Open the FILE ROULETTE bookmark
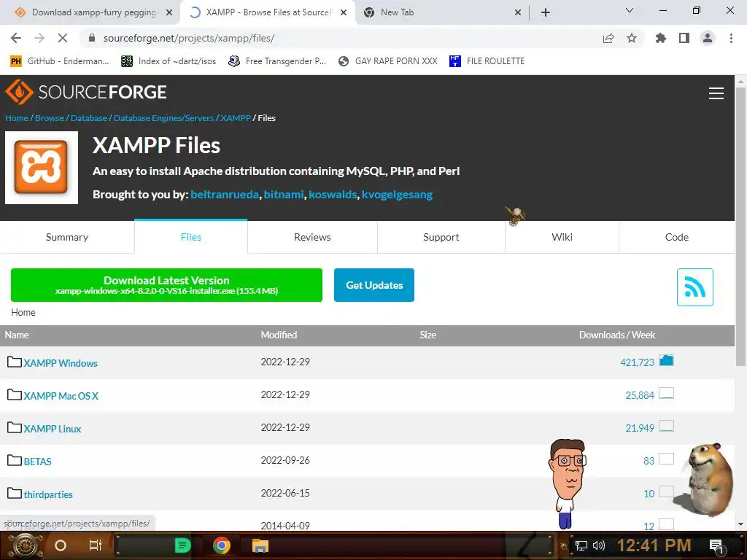The width and height of the screenshot is (747, 560). 487,61
